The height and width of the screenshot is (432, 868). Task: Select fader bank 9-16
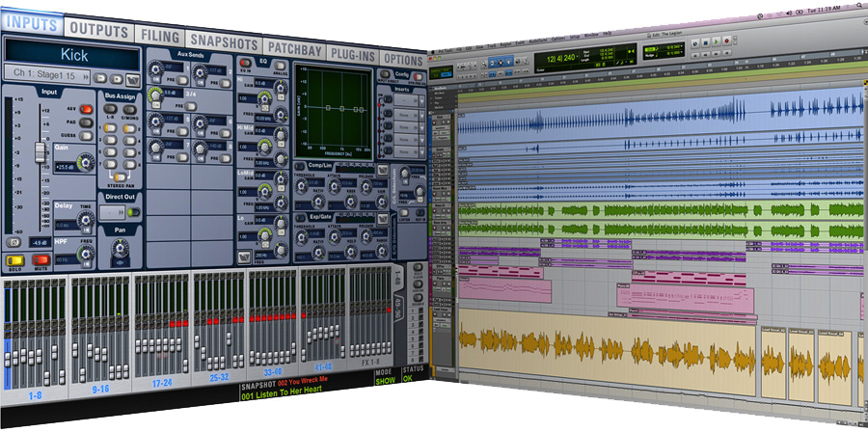(98, 392)
